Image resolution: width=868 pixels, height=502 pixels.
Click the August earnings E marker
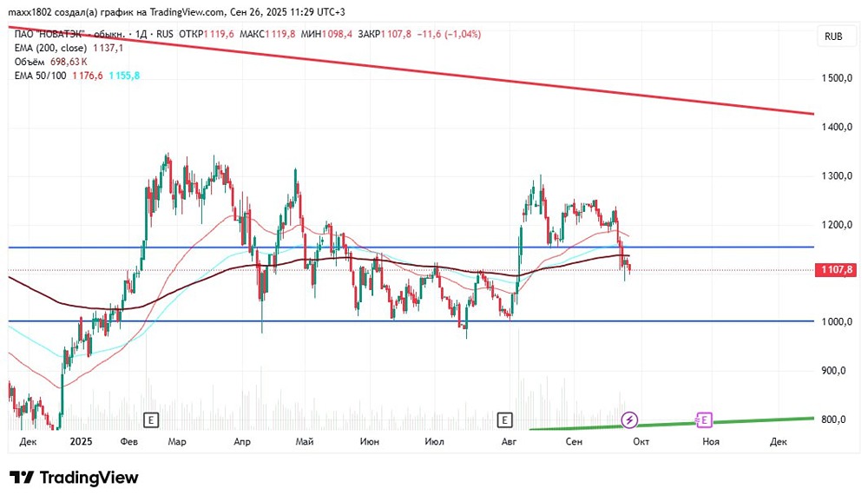pos(504,420)
